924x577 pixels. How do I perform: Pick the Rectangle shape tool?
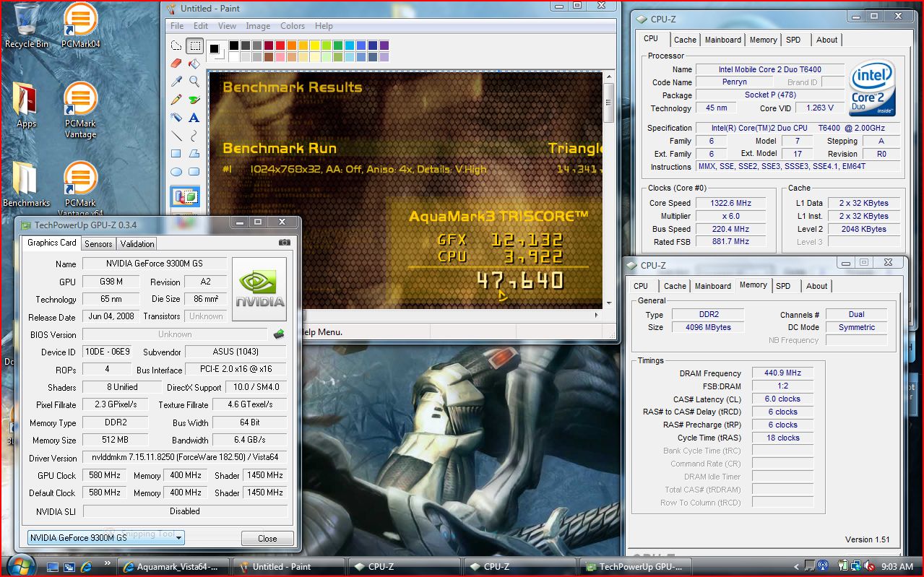(176, 154)
